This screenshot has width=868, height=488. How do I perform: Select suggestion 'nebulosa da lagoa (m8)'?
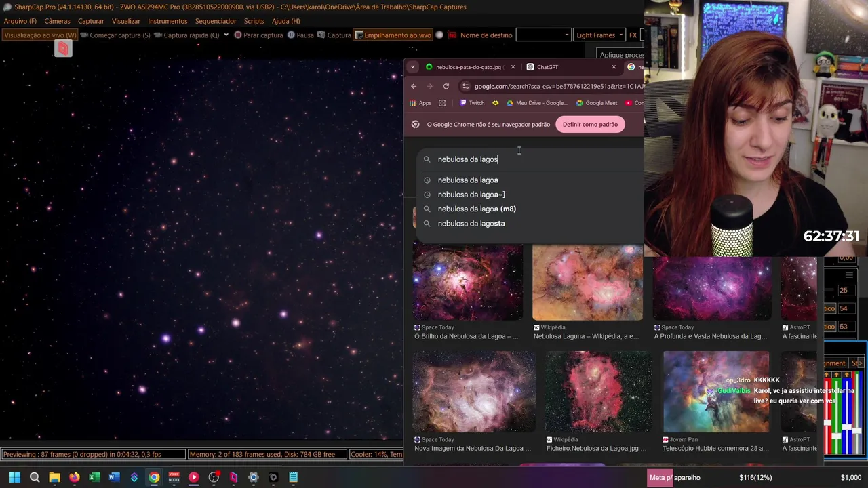tap(477, 209)
